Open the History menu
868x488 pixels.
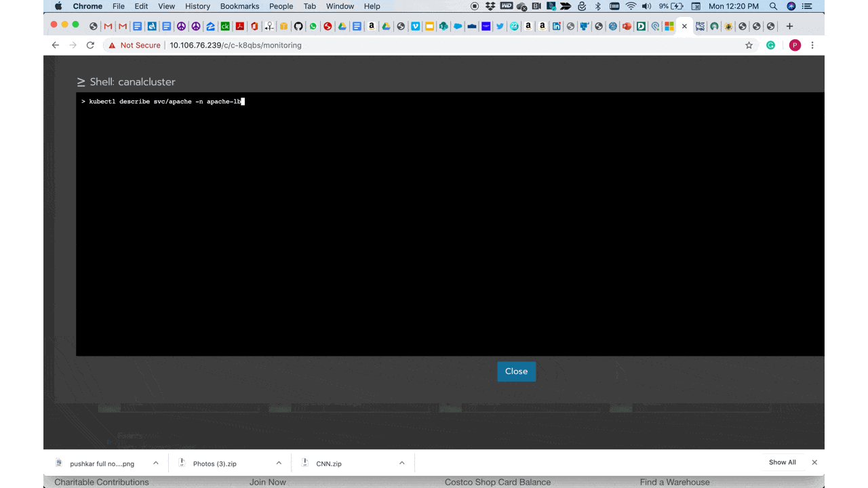pyautogui.click(x=197, y=6)
